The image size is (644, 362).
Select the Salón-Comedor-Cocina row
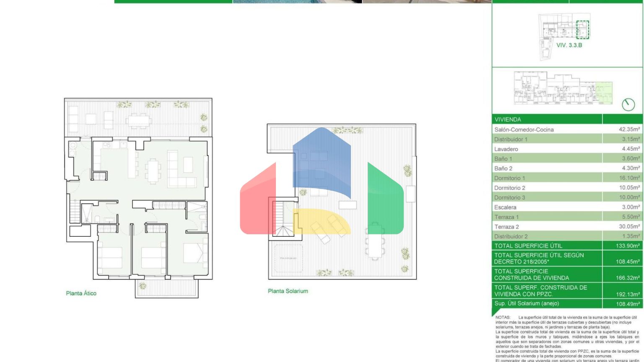pos(567,129)
